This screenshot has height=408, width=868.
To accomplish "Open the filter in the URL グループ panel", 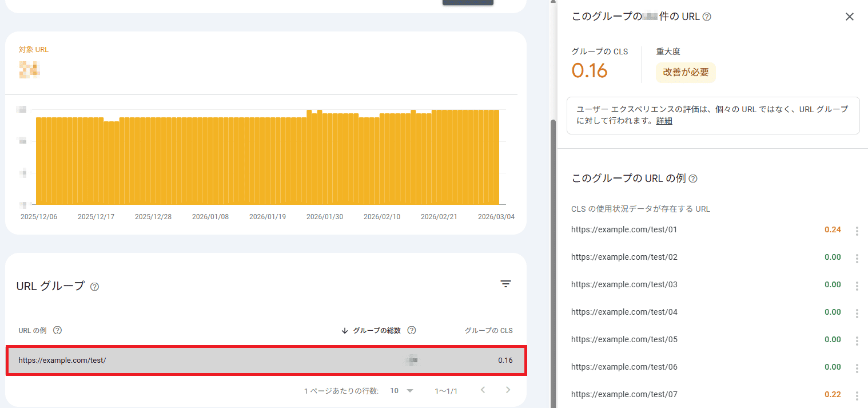I will pyautogui.click(x=505, y=284).
